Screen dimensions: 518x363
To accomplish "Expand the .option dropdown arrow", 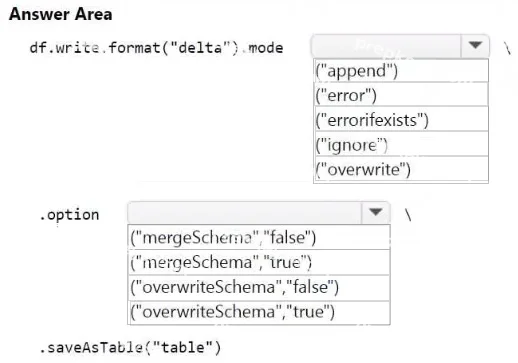I will (376, 212).
